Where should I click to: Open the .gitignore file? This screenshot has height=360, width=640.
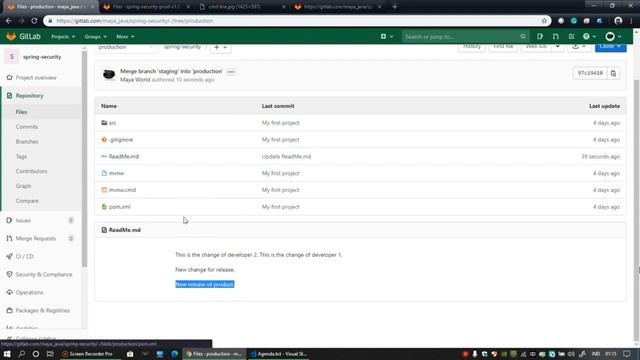click(x=121, y=140)
